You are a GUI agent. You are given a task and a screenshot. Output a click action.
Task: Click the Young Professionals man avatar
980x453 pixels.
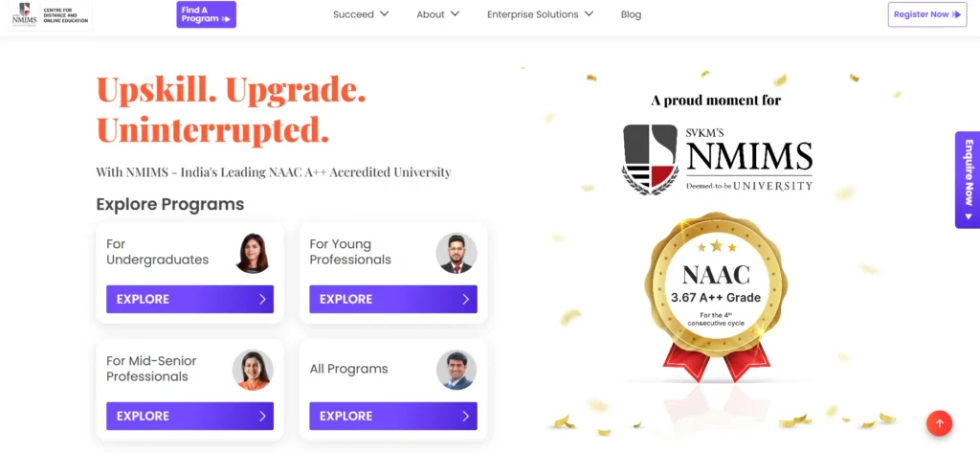[x=457, y=253]
